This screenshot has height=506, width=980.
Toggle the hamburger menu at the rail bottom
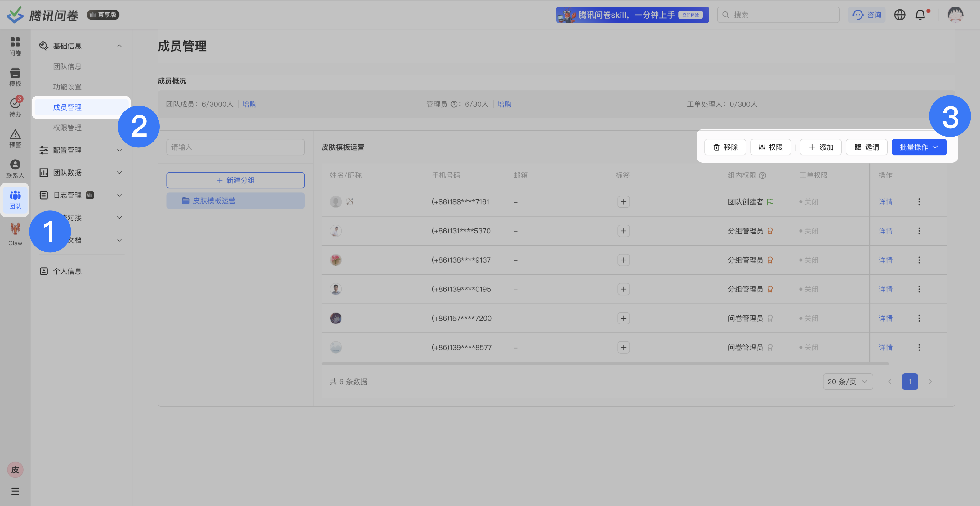click(15, 491)
